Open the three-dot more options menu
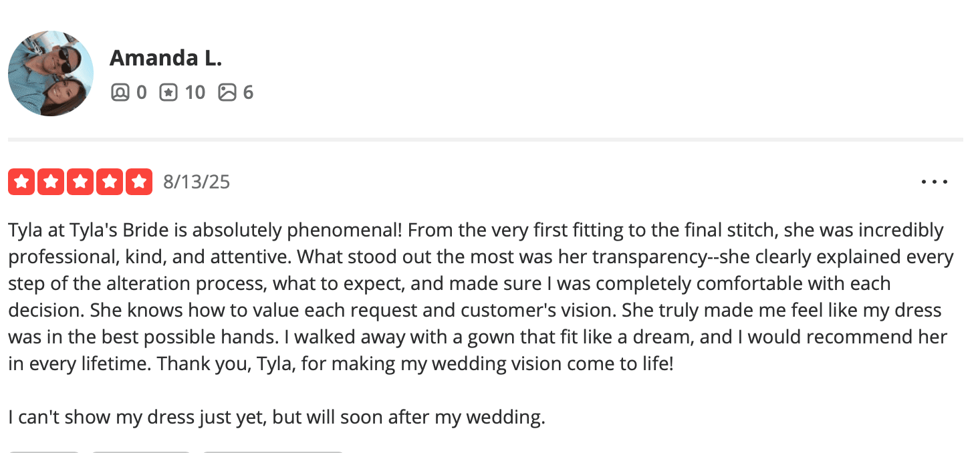The height and width of the screenshot is (453, 980). [934, 182]
